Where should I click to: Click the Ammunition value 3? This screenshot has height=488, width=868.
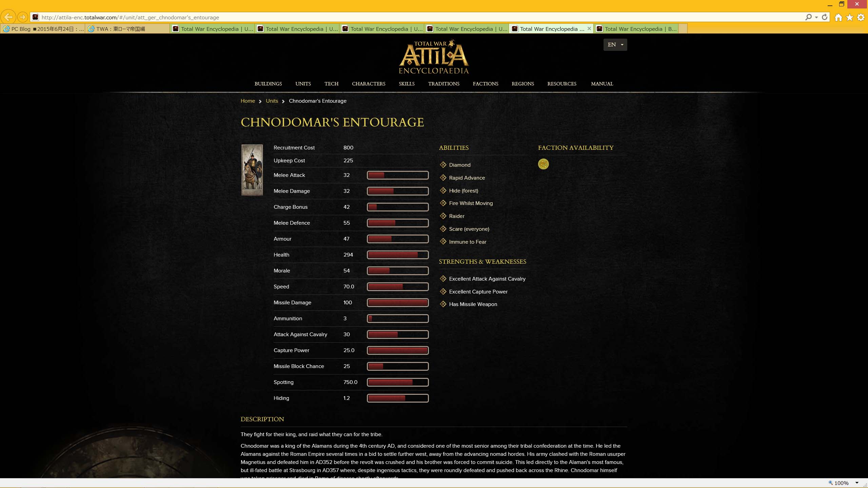pos(345,319)
